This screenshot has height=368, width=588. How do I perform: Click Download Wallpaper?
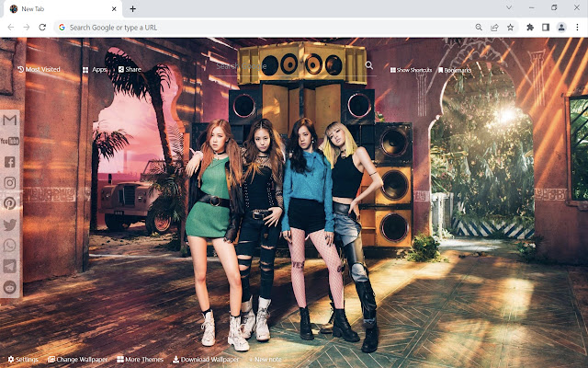tap(206, 360)
